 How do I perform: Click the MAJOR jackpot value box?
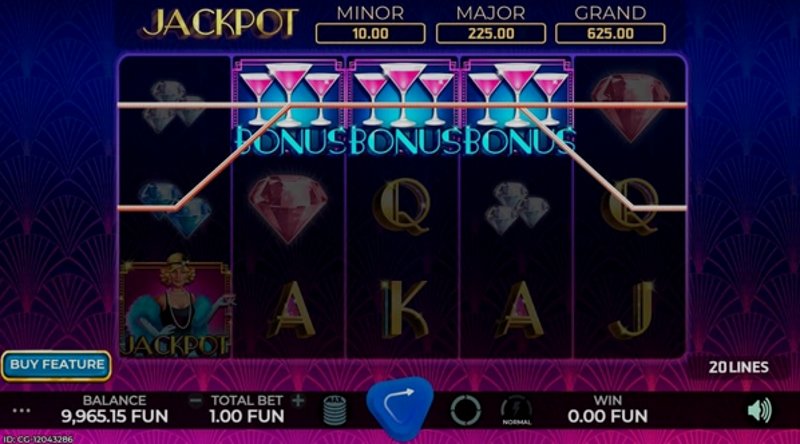[x=491, y=34]
